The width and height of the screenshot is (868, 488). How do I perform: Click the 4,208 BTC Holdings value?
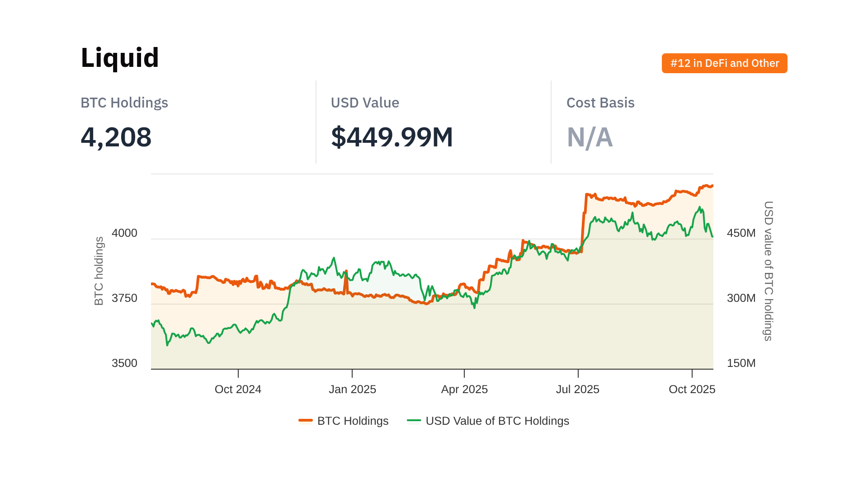[116, 137]
